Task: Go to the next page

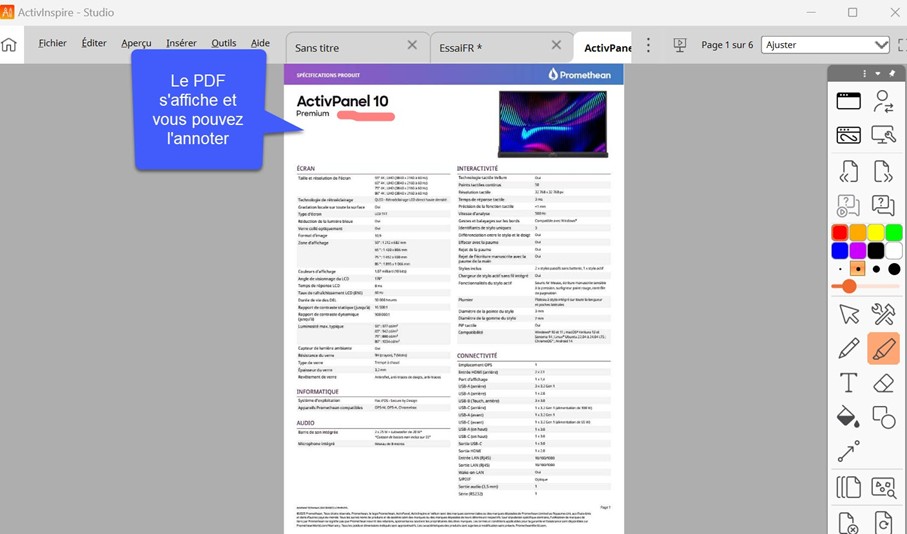Action: [x=883, y=171]
